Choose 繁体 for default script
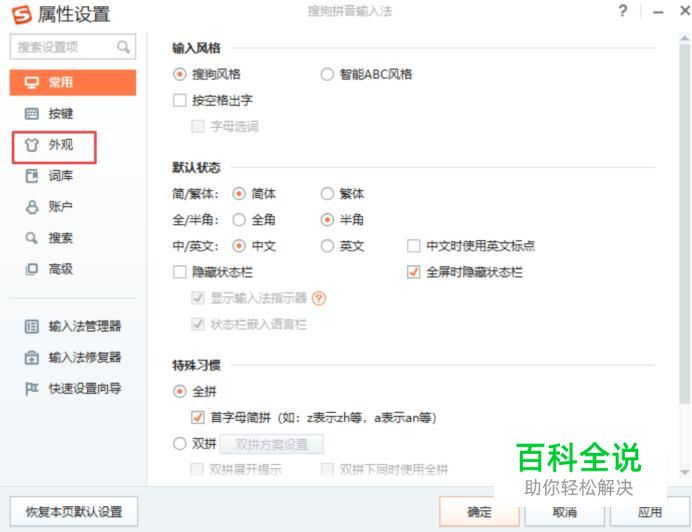The width and height of the screenshot is (692, 532). [327, 193]
